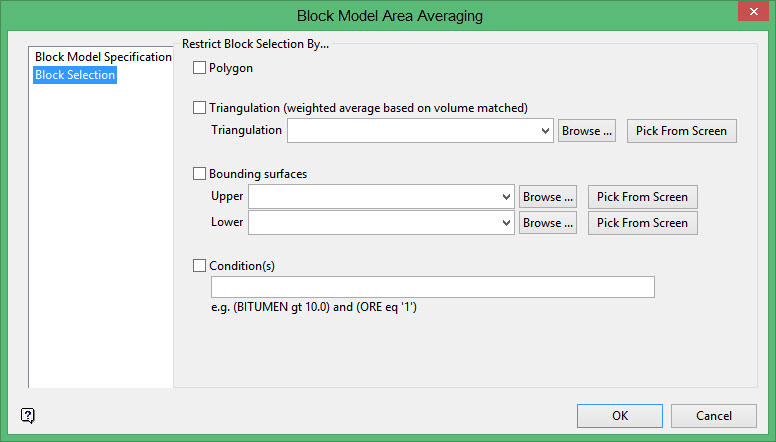The image size is (776, 442).
Task: Check the Bounding surfaces option
Action: [199, 174]
